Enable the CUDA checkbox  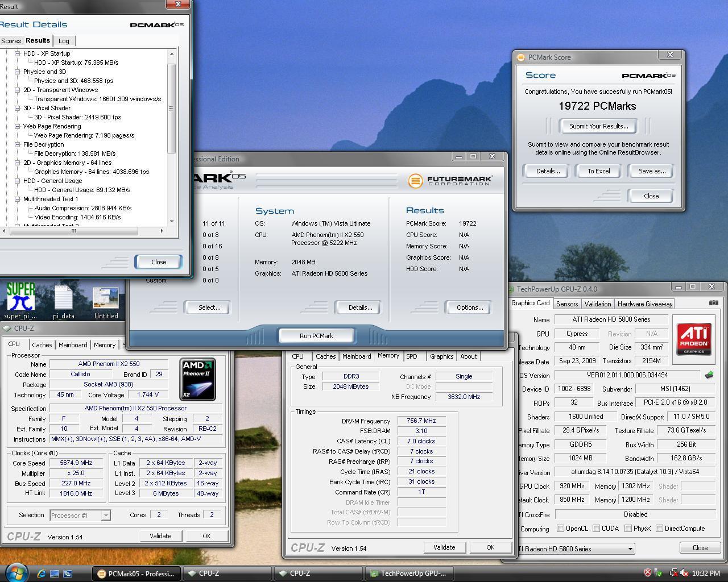[x=596, y=529]
